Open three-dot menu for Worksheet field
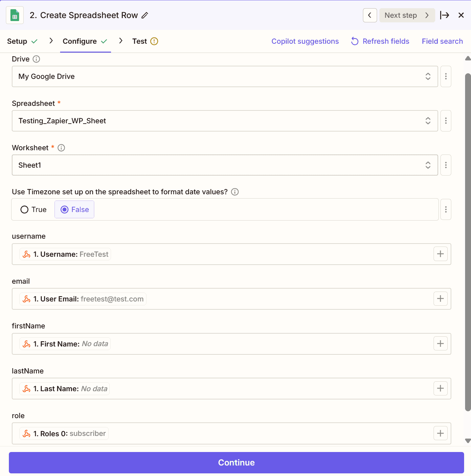The height and width of the screenshot is (476, 471). 446,165
